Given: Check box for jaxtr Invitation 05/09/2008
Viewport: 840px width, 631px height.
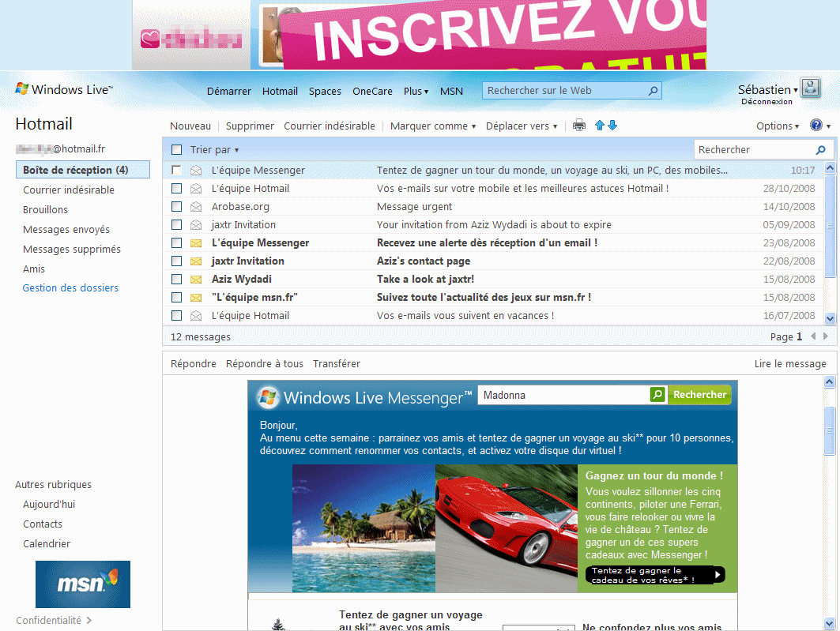Looking at the screenshot, I should point(176,225).
